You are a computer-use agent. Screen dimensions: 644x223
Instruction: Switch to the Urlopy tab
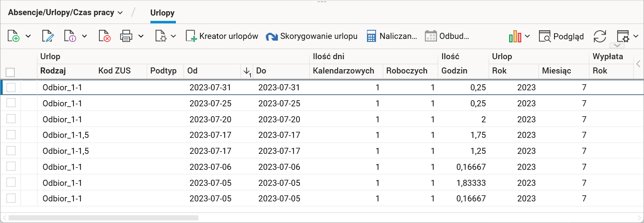pos(163,13)
